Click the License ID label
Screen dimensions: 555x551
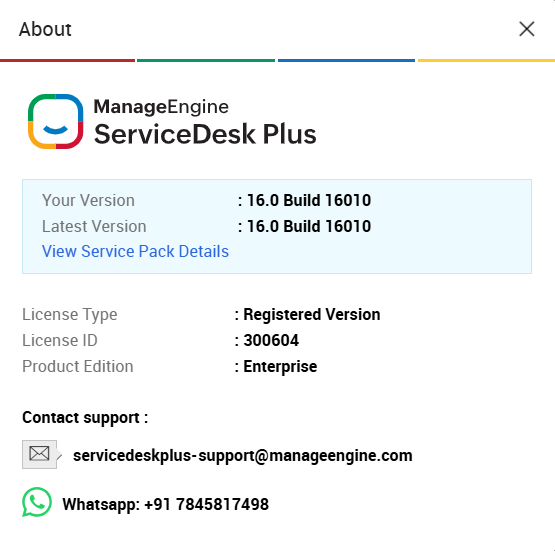click(60, 340)
